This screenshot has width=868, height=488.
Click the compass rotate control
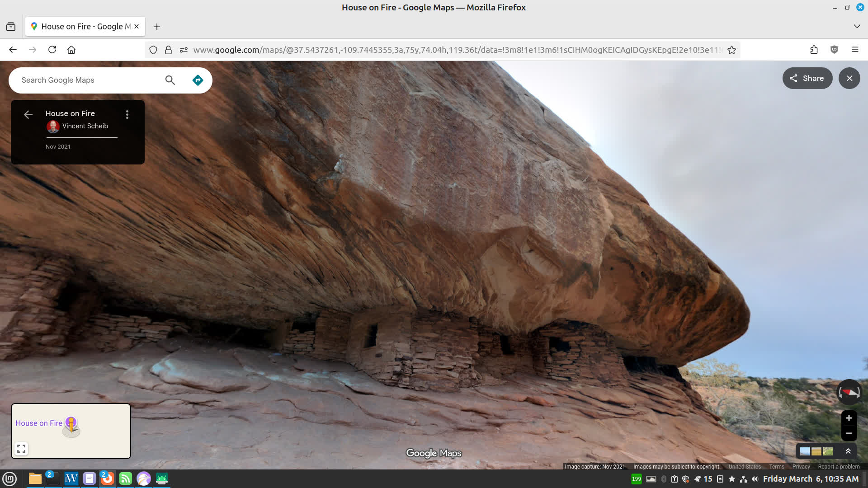click(x=849, y=392)
